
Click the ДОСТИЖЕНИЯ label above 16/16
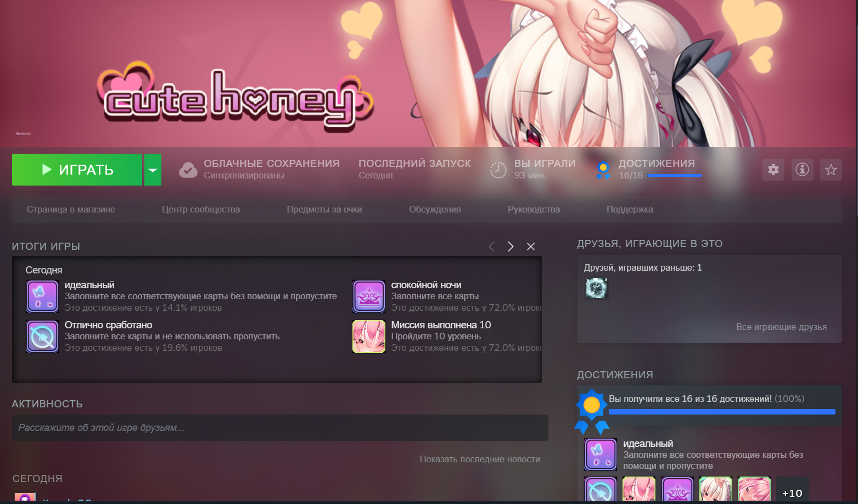click(657, 164)
